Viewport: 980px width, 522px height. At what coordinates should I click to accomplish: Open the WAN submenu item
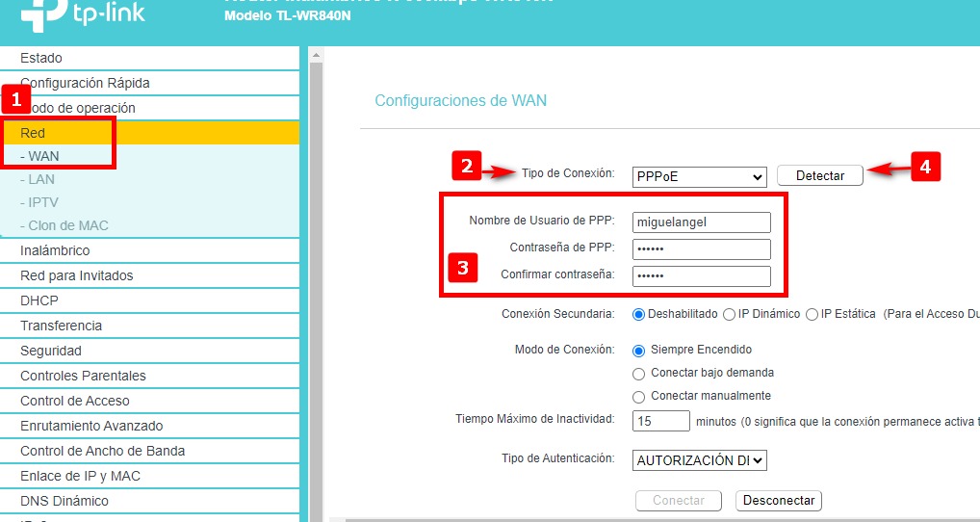(43, 156)
